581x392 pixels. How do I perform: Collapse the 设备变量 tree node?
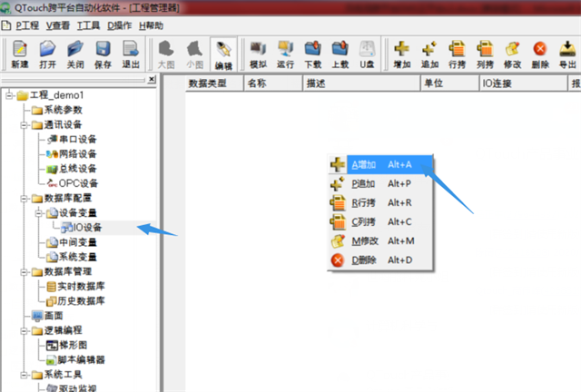click(x=39, y=213)
